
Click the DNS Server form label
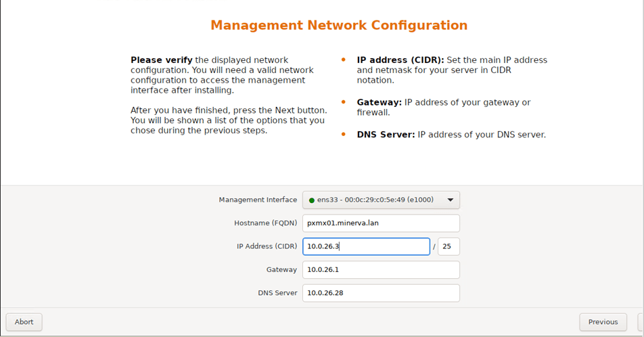coord(277,293)
